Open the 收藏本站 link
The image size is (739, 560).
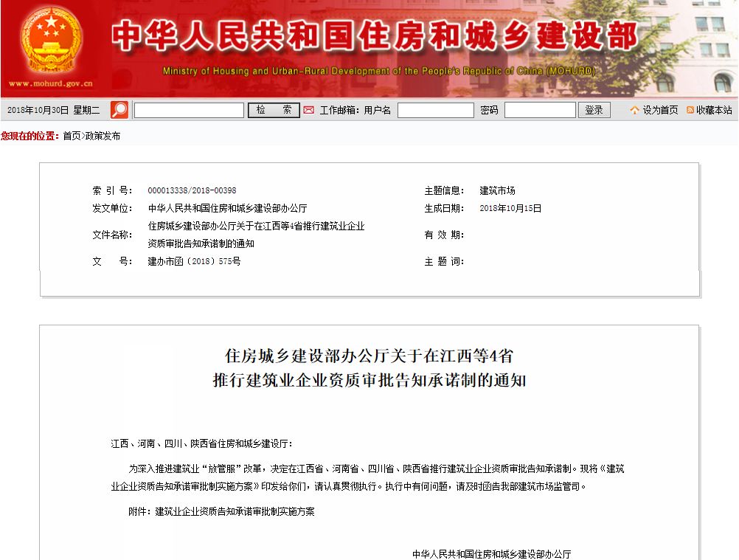point(714,111)
